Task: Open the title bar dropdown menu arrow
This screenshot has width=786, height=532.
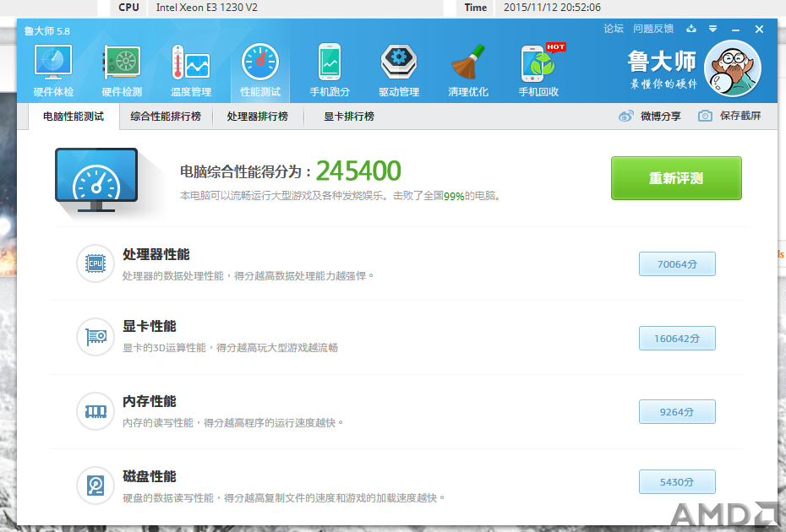Action: coord(712,29)
